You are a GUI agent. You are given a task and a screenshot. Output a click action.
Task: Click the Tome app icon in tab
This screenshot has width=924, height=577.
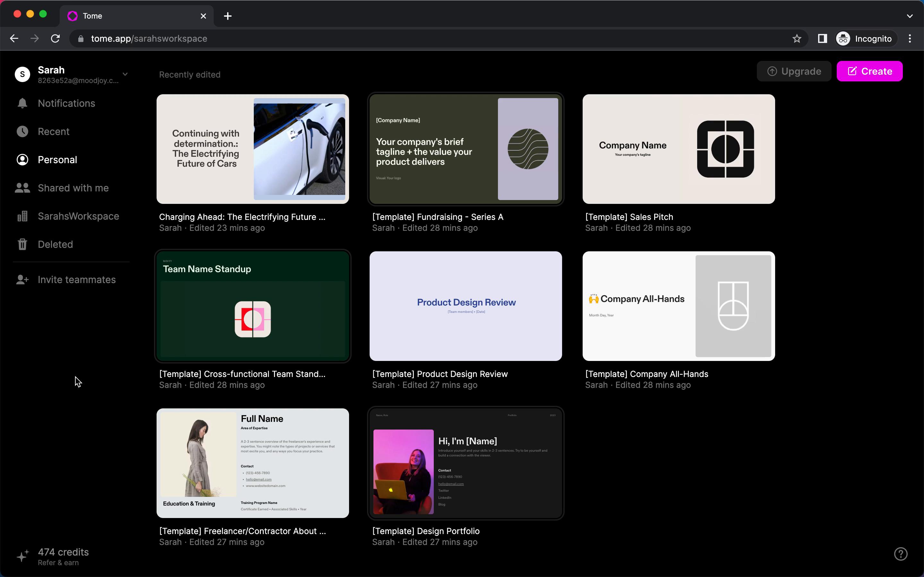click(73, 15)
